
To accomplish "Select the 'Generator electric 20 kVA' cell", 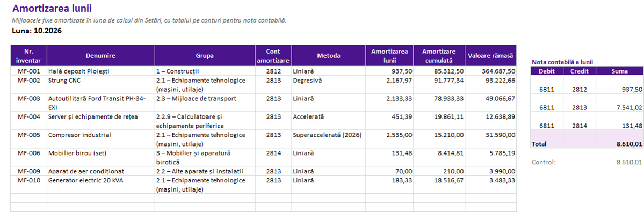I will coord(100,185).
